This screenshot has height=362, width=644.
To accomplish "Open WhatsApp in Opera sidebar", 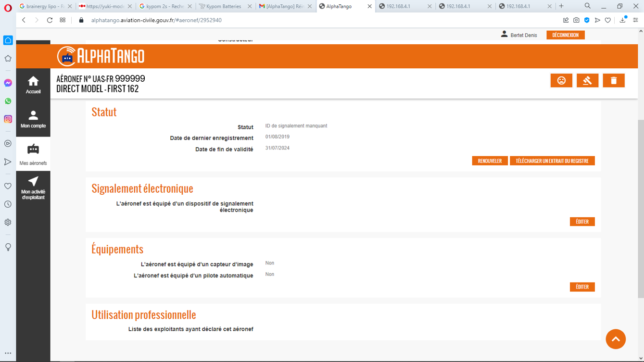I will 8,101.
